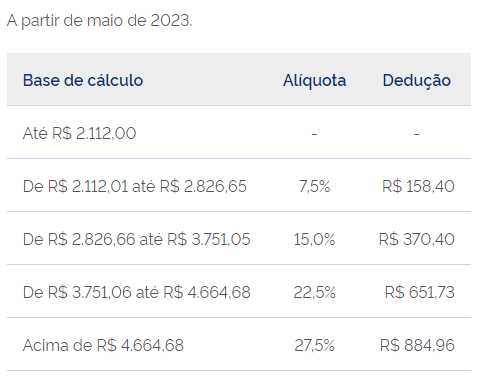Select the 'De R$ 2.112,01 até R$ 2.826,65' cell

pos(135,186)
